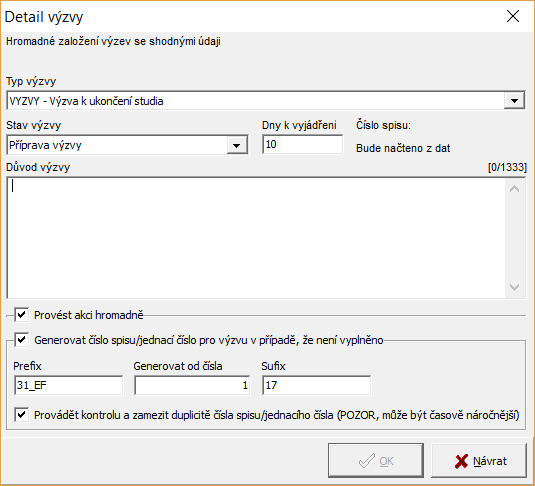Focus the Dny k vyjádření input field
This screenshot has width=535, height=486.
[303, 144]
